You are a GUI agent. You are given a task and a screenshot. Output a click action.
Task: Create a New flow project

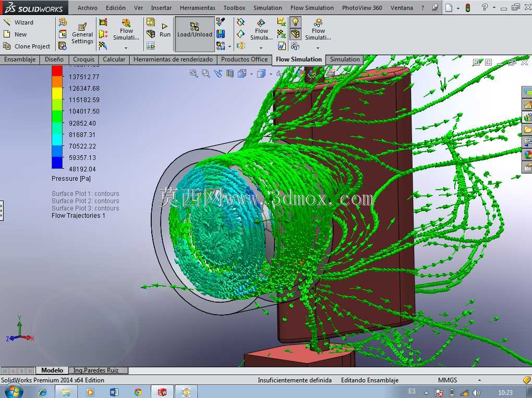pos(15,34)
